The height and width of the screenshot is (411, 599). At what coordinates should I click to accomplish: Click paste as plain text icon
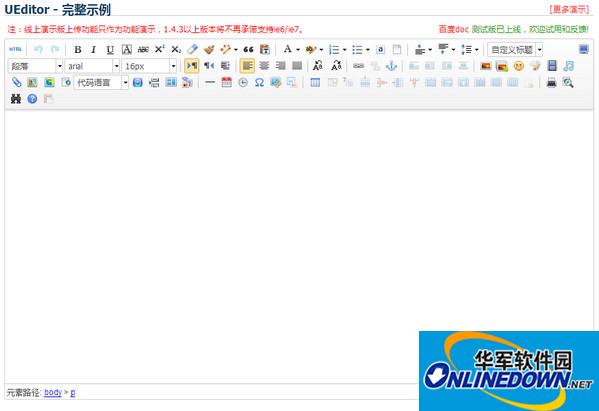tap(264, 49)
